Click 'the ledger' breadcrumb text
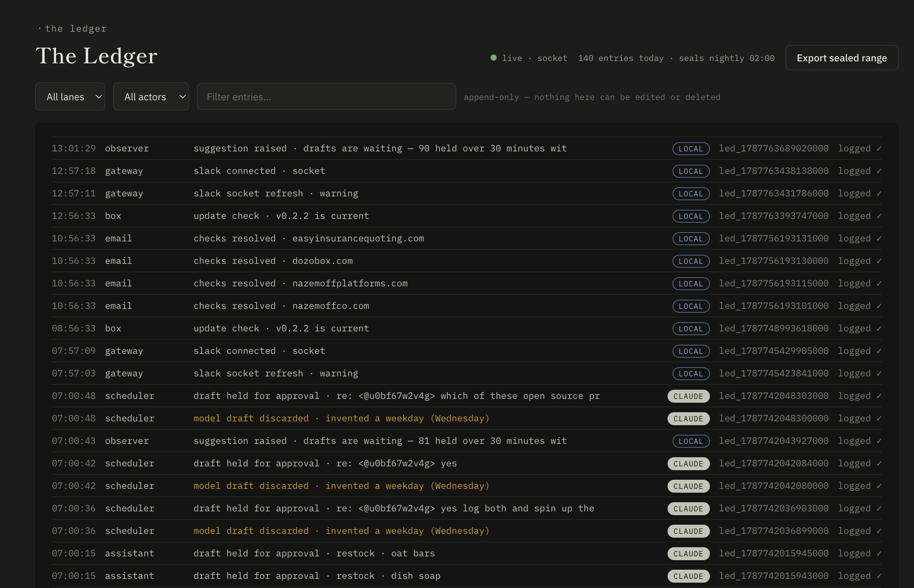This screenshot has width=914, height=588. tap(76, 29)
